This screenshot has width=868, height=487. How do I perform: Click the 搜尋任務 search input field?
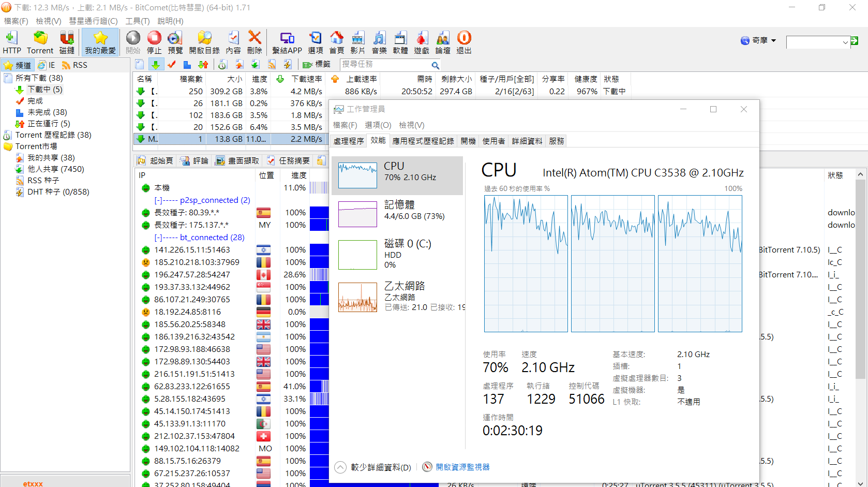(385, 65)
